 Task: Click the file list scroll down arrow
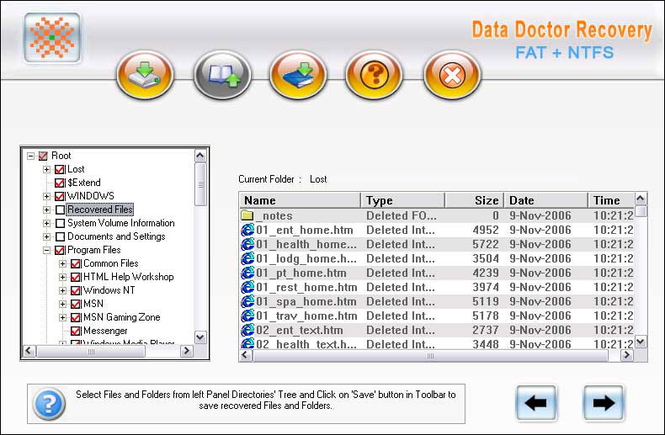coord(641,341)
